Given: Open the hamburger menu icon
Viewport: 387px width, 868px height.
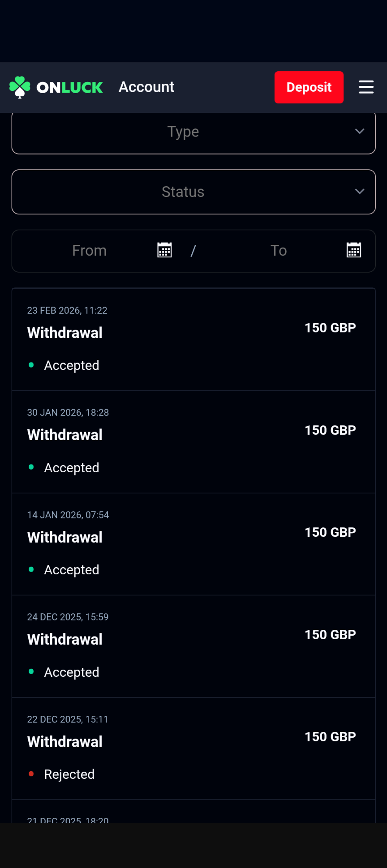Looking at the screenshot, I should coord(366,87).
